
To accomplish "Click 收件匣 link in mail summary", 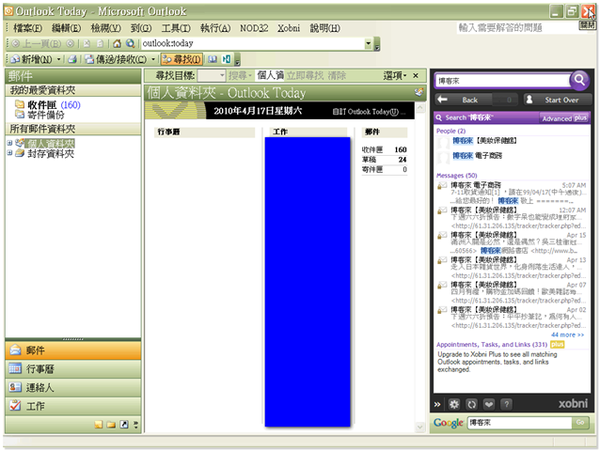I will point(372,150).
